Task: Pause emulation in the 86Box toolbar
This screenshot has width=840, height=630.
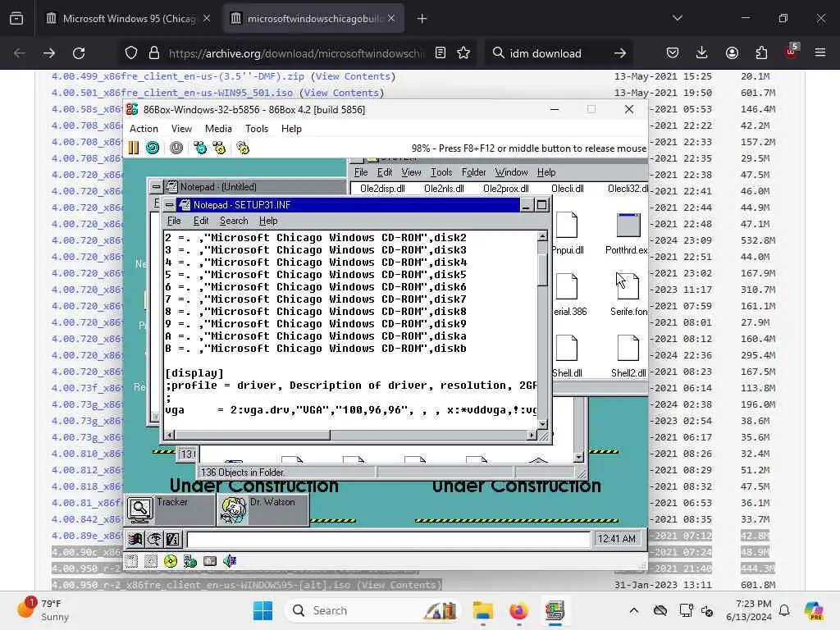Action: click(134, 148)
